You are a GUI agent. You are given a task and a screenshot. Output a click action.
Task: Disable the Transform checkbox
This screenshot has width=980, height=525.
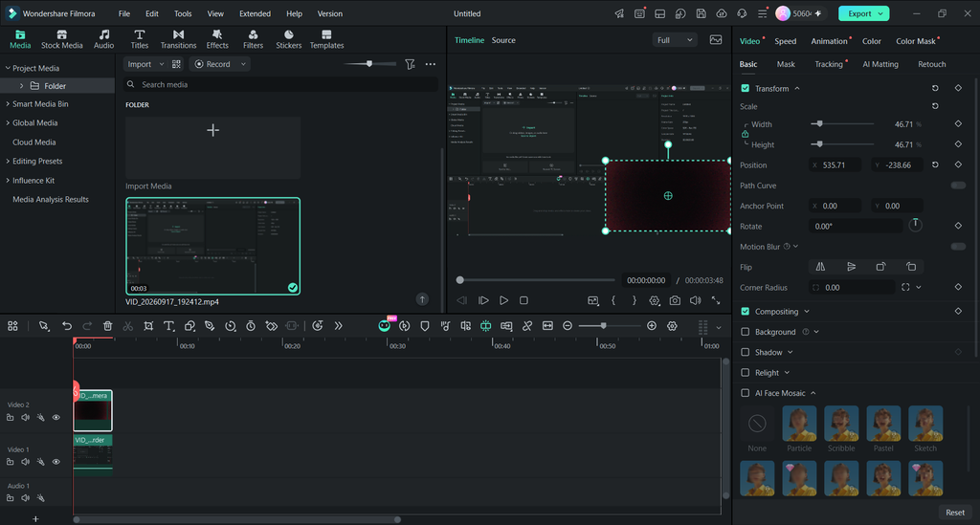click(x=745, y=89)
